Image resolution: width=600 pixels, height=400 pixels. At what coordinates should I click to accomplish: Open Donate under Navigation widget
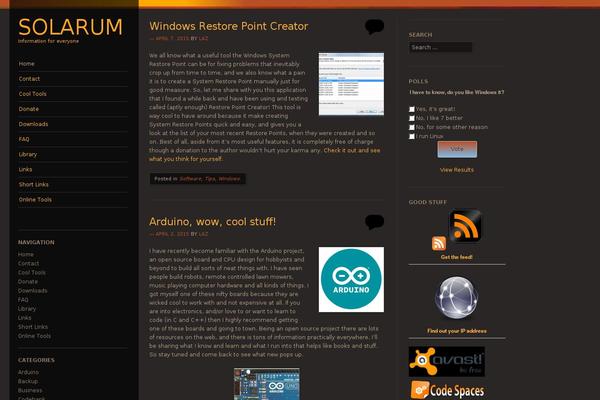pos(28,282)
